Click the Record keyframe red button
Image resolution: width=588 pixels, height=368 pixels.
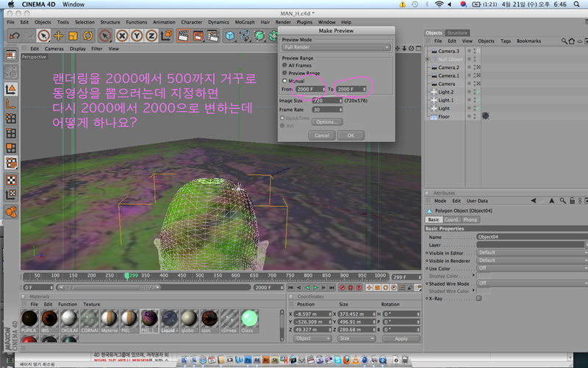pyautogui.click(x=343, y=288)
